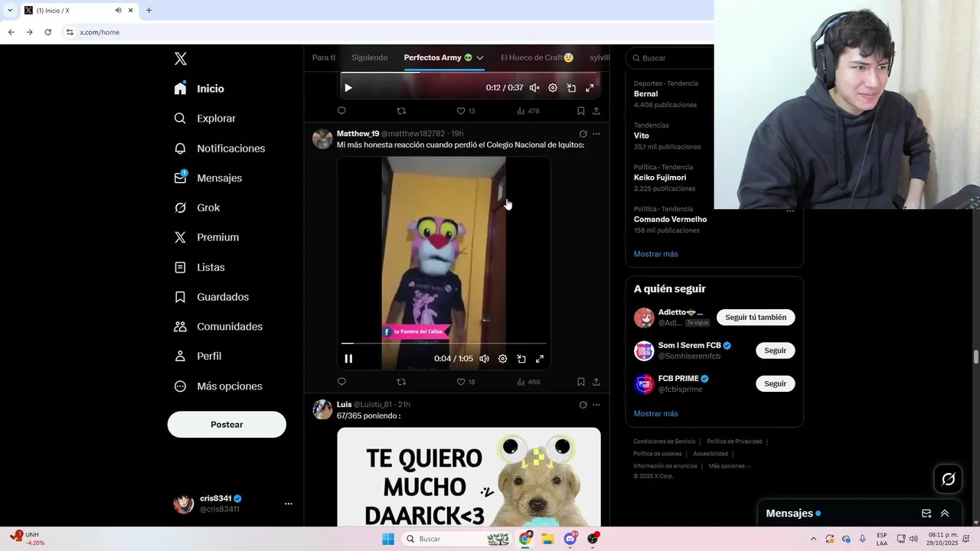
Task: Open Premium in the sidebar
Action: tap(207, 237)
